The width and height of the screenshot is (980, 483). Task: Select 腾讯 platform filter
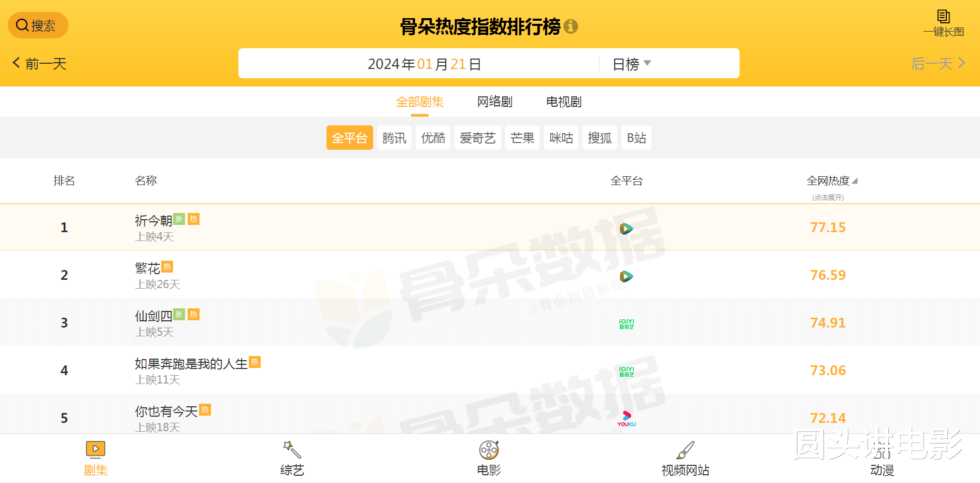tap(394, 138)
